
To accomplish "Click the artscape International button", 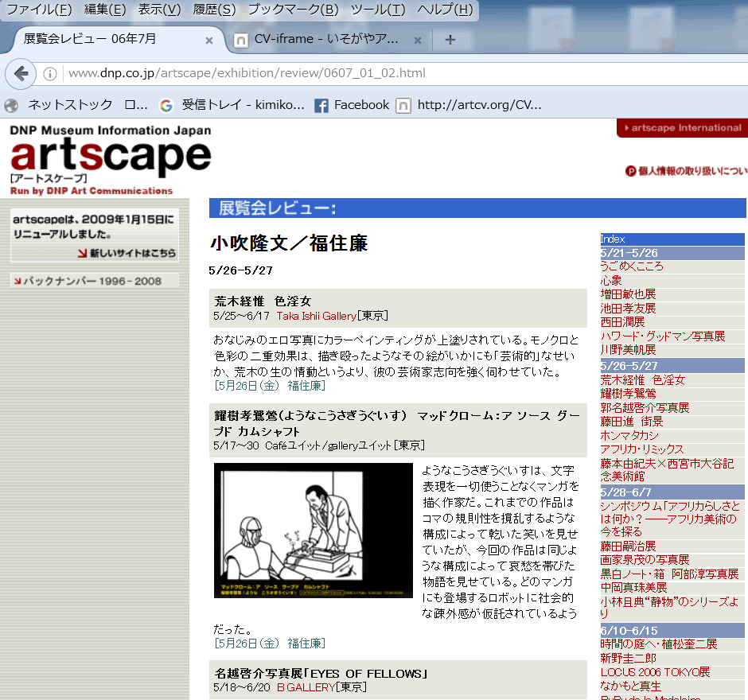I will coord(682,128).
